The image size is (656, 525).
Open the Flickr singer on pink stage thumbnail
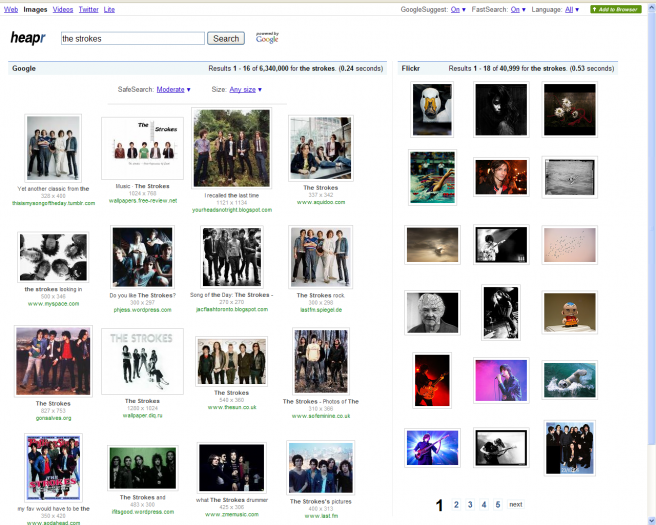pyautogui.click(x=501, y=380)
